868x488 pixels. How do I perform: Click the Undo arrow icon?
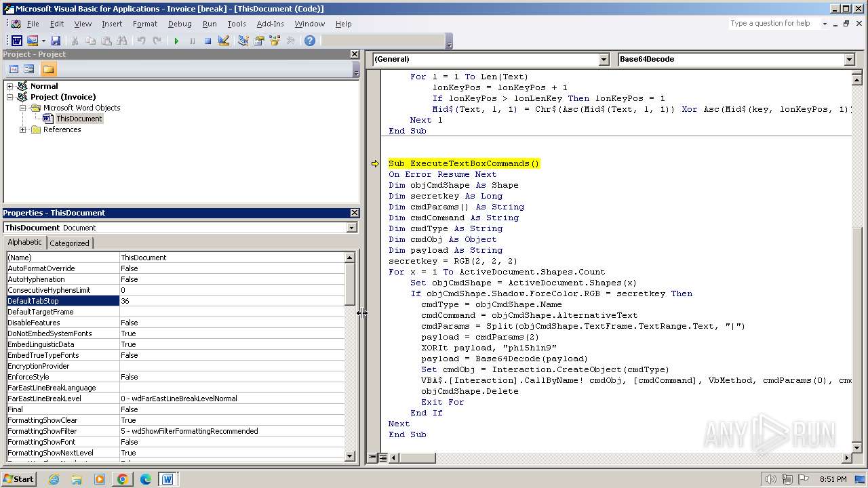141,41
